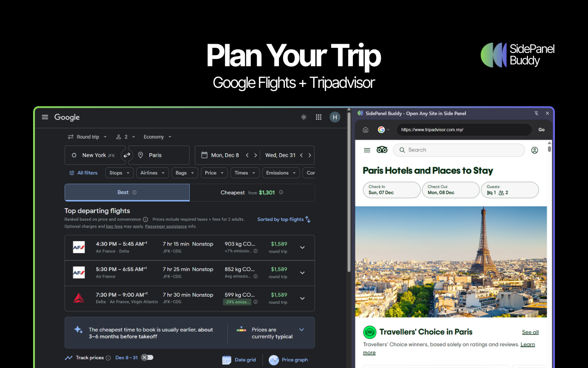This screenshot has width=588, height=368.
Task: Select the Cheapest flights tab
Action: tap(252, 193)
